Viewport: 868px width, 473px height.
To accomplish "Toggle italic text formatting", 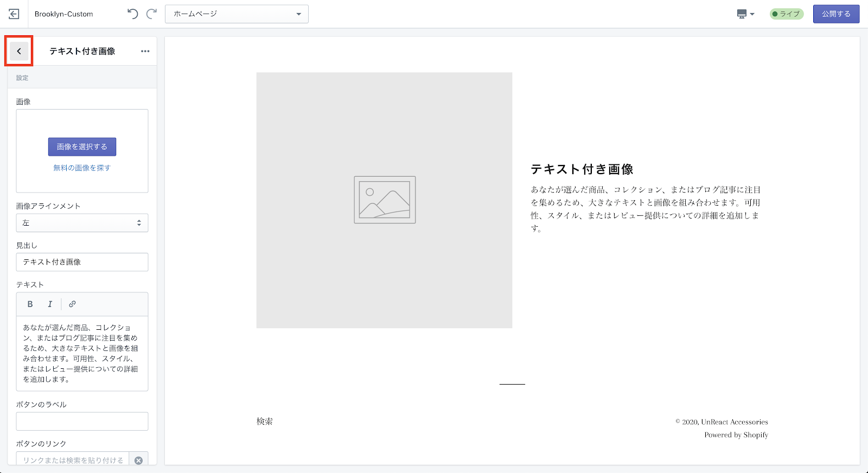I will (x=50, y=304).
